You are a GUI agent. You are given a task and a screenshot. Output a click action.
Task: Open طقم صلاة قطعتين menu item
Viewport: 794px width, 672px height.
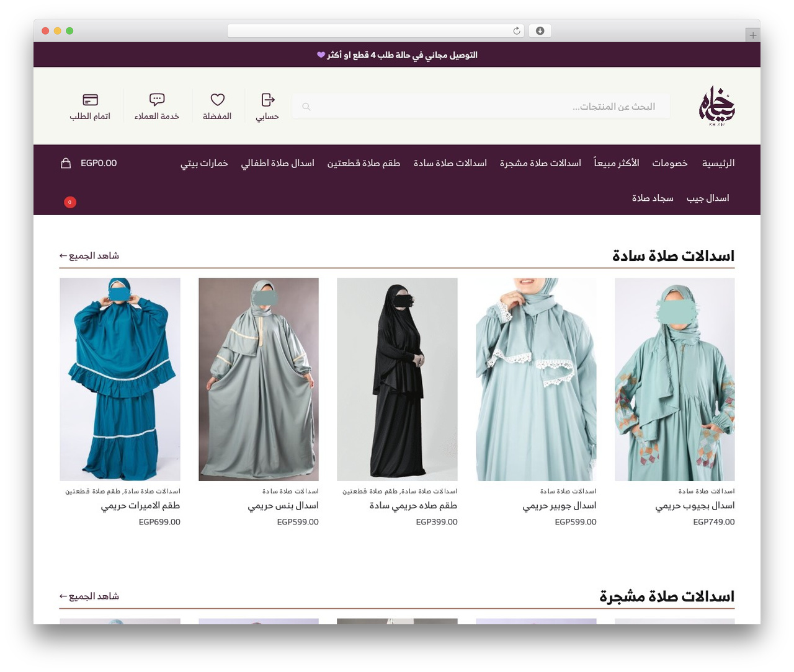364,163
